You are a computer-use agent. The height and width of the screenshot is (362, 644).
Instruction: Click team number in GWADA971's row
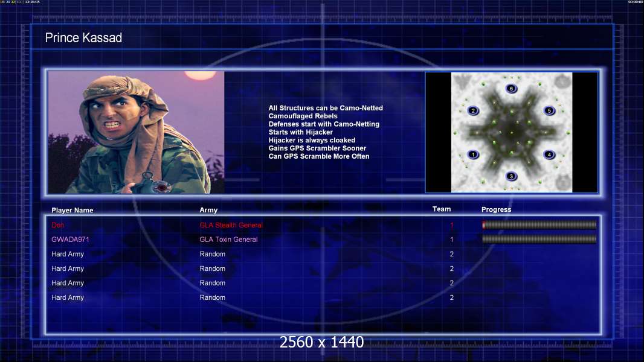click(x=451, y=240)
